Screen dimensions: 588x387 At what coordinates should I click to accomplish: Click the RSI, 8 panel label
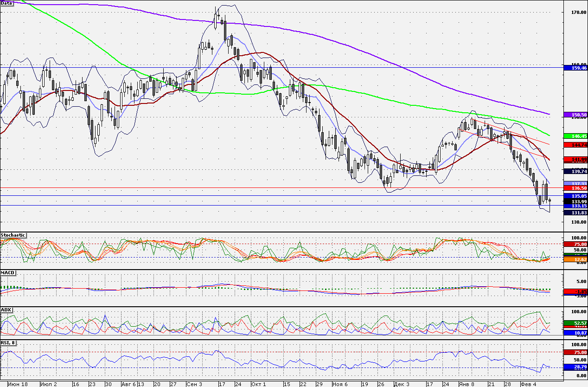coord(9,343)
